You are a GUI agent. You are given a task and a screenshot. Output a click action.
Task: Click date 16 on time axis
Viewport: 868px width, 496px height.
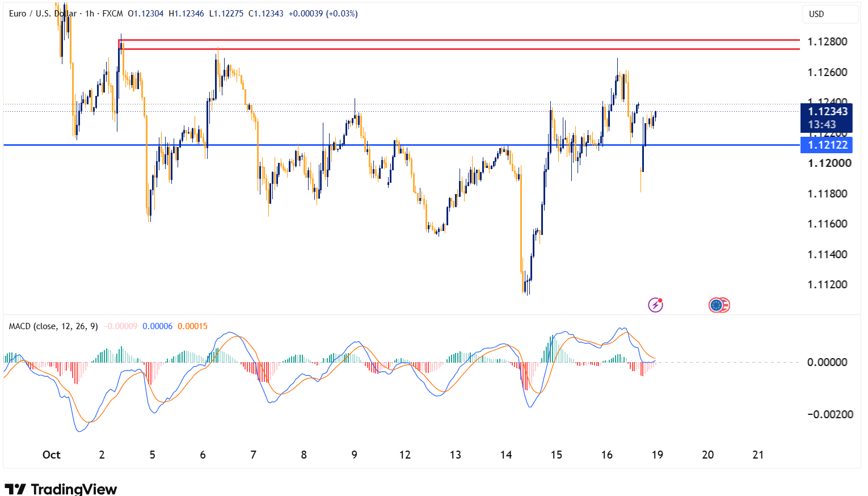tap(607, 455)
